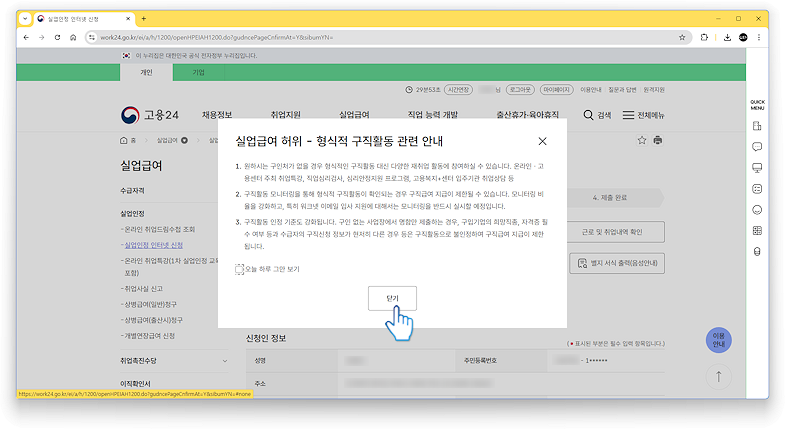The image size is (785, 429).
Task: Go back with the browser back arrow
Action: (26, 37)
